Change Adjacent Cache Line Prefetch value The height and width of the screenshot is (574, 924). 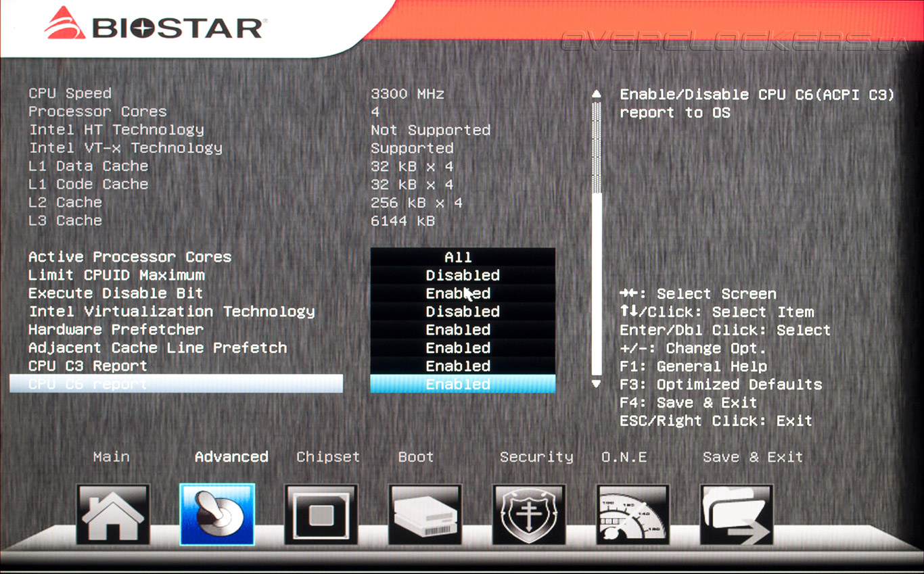tap(463, 348)
